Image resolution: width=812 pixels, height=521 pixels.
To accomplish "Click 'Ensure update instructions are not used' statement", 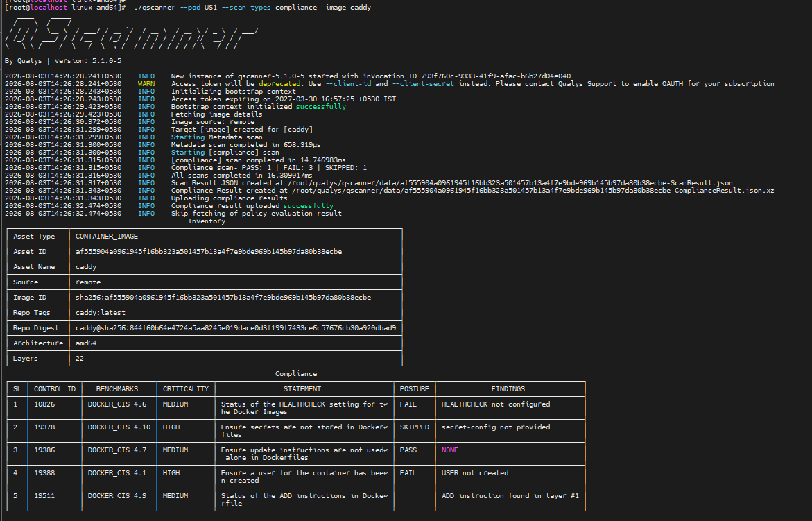I will click(x=304, y=454).
